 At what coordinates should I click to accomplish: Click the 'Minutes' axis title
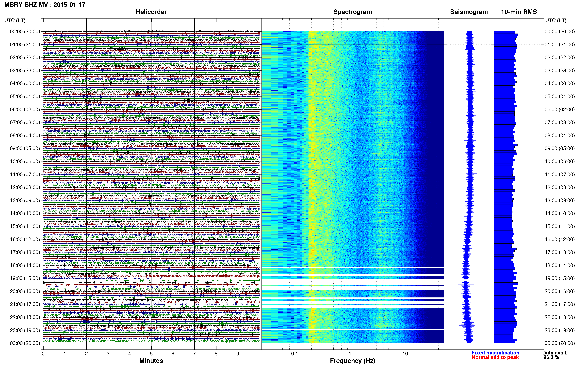(151, 361)
